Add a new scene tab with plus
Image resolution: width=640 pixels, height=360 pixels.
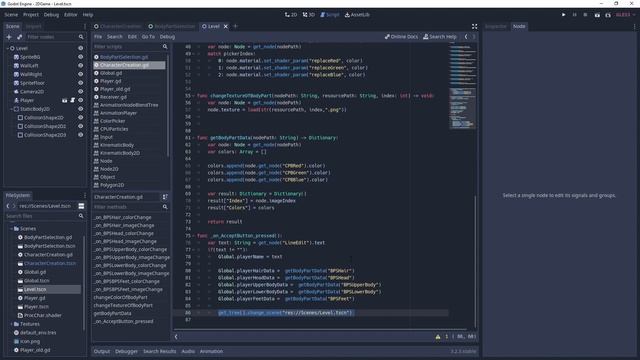point(236,26)
